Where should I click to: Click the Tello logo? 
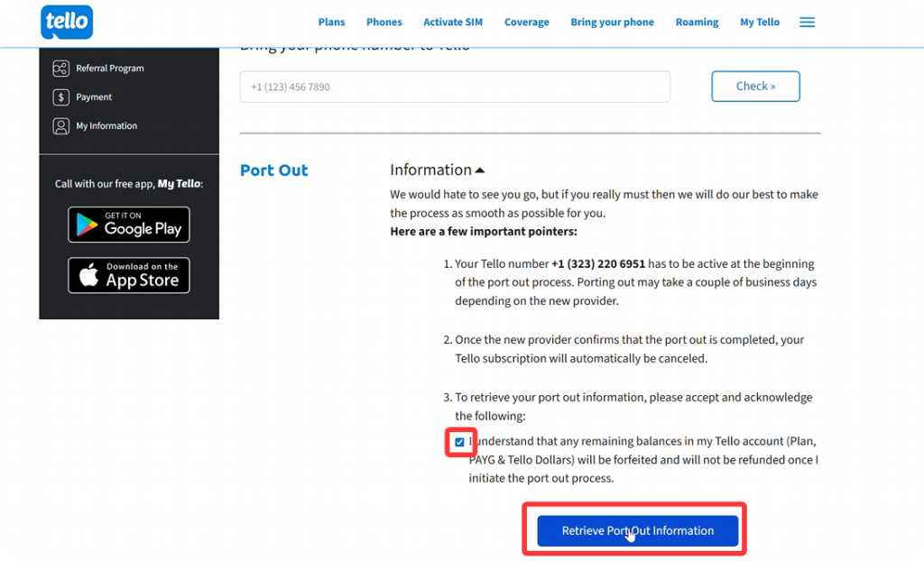click(67, 22)
